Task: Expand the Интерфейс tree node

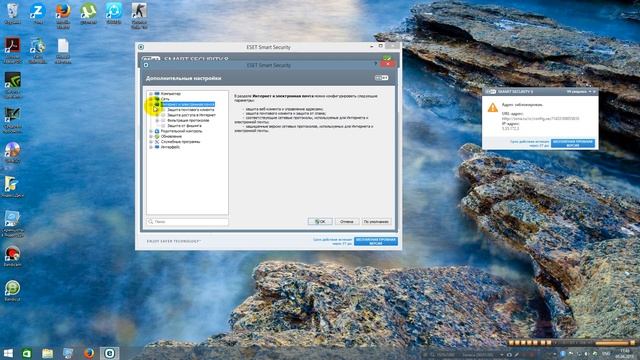Action: pyautogui.click(x=151, y=147)
